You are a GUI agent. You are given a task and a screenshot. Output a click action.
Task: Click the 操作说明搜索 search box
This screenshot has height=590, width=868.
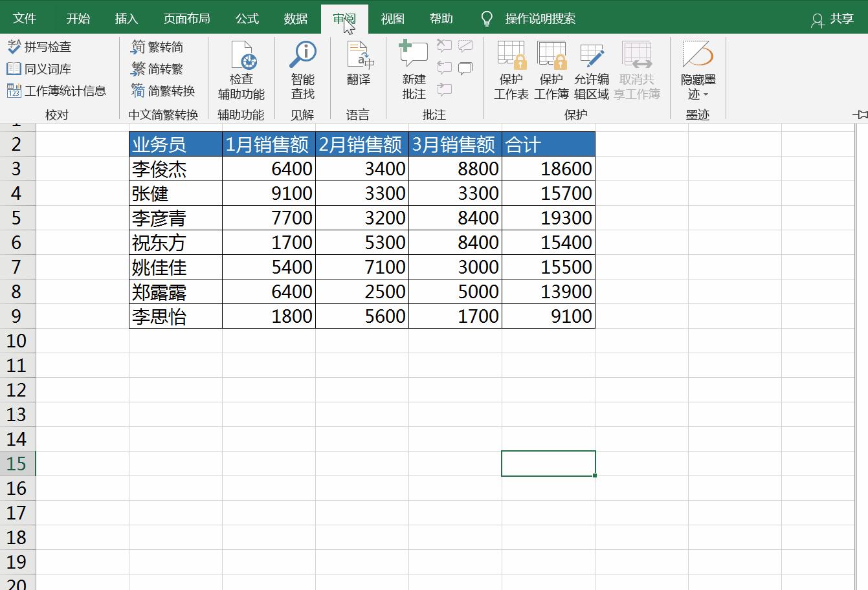(539, 19)
